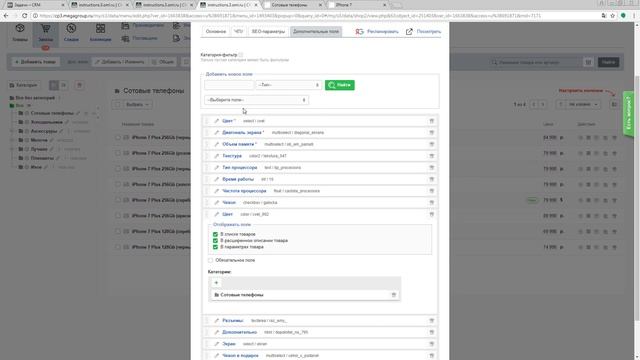The image size is (640, 360).
Task: Switch to the 'iPhone 7' browser tab
Action: click(357, 5)
